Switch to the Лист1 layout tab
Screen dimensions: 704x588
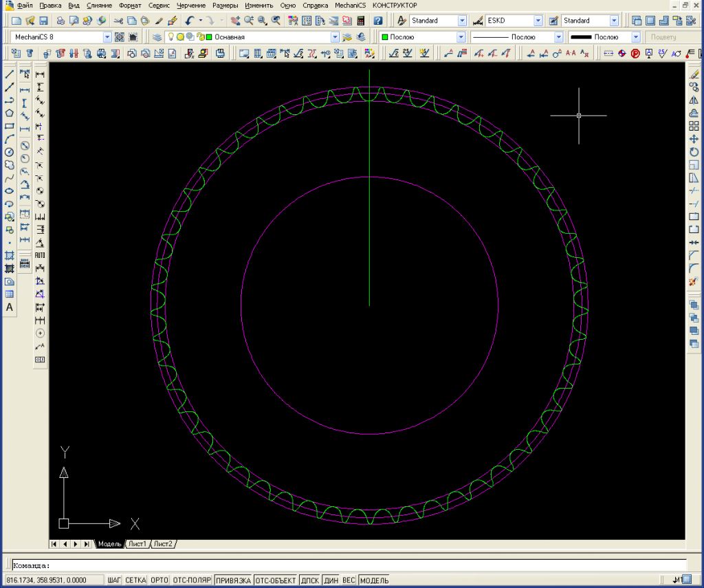click(137, 544)
